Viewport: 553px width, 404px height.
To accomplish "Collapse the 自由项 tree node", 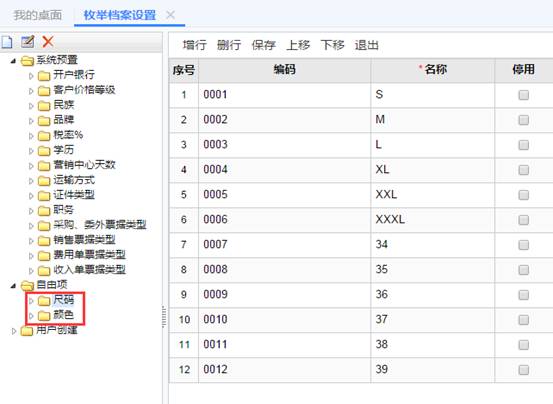I will (13, 286).
